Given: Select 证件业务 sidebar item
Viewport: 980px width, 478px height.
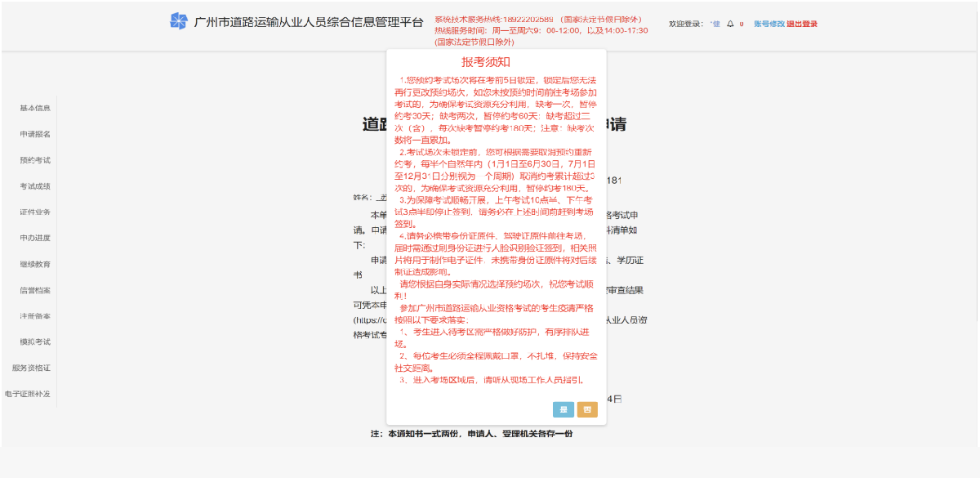Looking at the screenshot, I should 35,212.
